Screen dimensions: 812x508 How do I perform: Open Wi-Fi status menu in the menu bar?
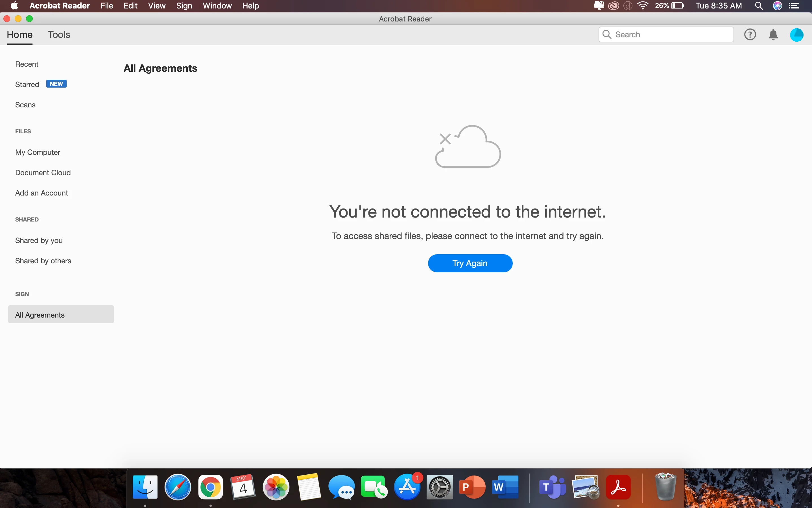coord(642,6)
